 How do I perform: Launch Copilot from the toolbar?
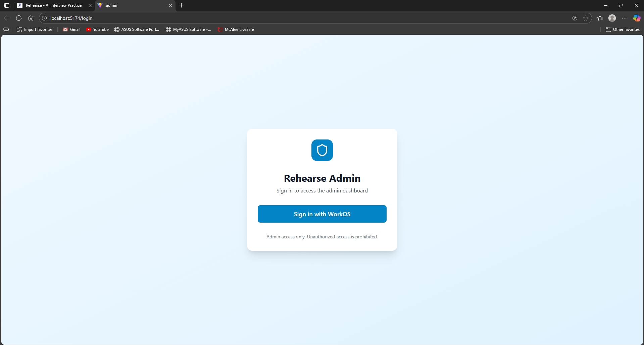point(637,18)
